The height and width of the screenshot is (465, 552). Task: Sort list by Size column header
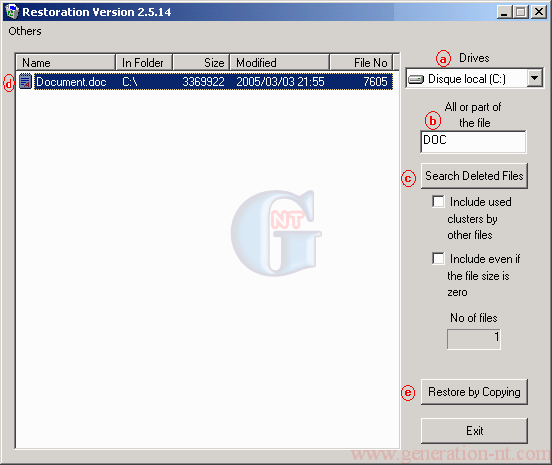point(201,62)
